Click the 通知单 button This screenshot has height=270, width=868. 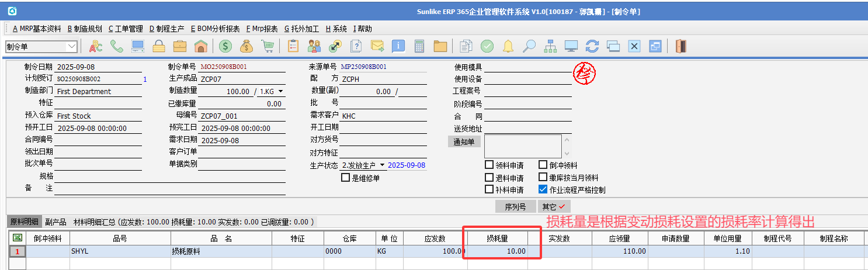pyautogui.click(x=464, y=141)
